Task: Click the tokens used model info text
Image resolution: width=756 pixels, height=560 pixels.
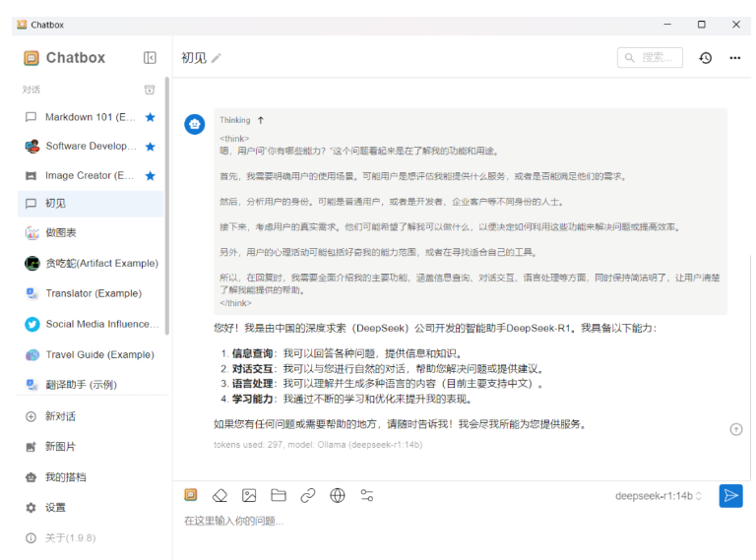Action: click(x=318, y=445)
